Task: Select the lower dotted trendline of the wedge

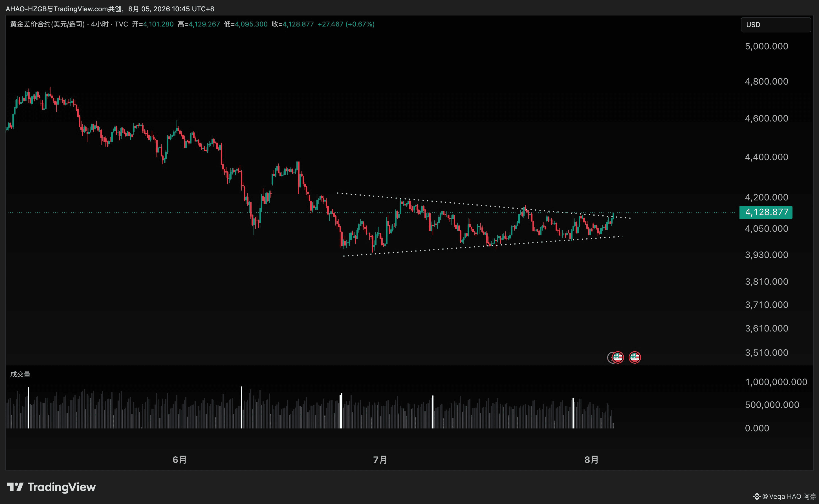Action: 483,246
